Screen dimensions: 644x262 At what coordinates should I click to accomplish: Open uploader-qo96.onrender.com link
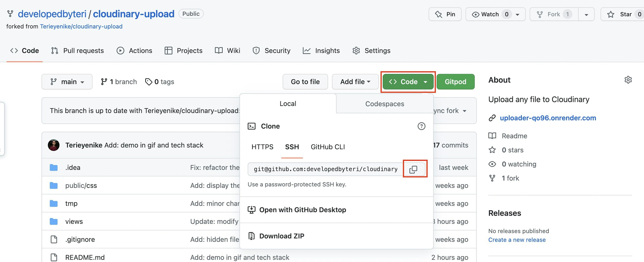(x=548, y=118)
